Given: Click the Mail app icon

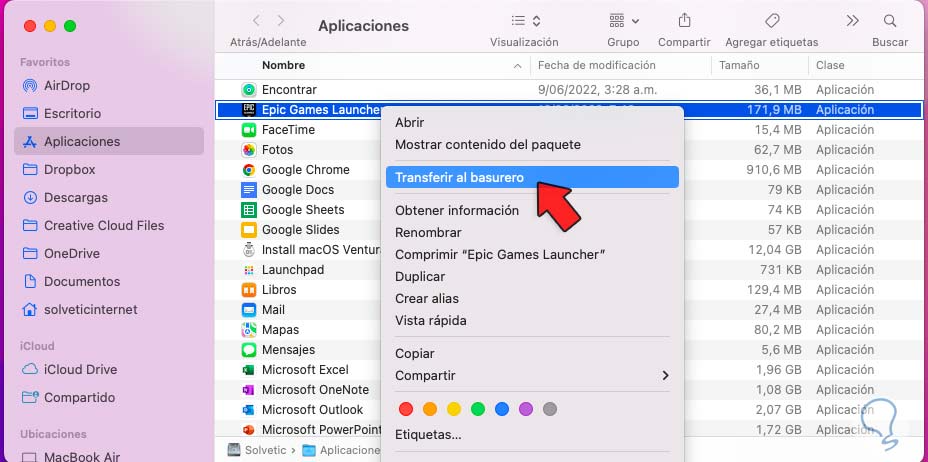Looking at the screenshot, I should click(249, 310).
